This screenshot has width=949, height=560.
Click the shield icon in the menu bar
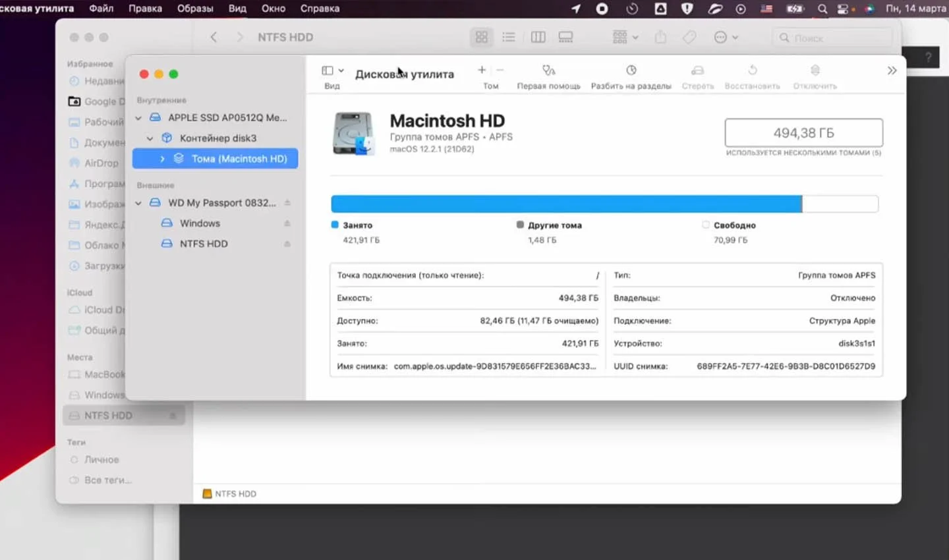tap(687, 9)
